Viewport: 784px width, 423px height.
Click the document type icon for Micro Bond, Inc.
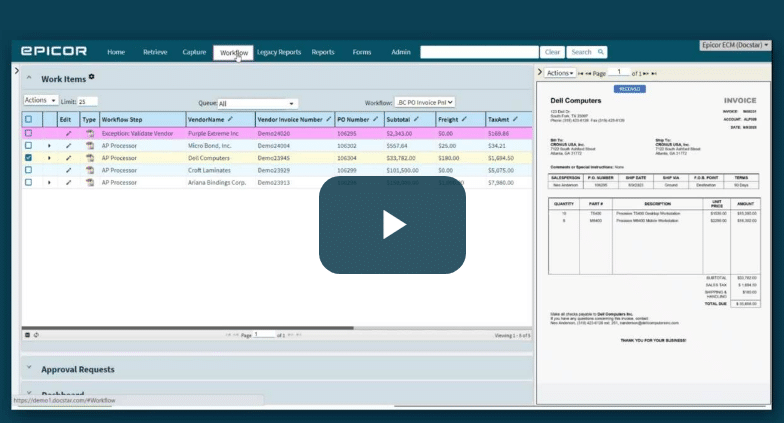89,145
